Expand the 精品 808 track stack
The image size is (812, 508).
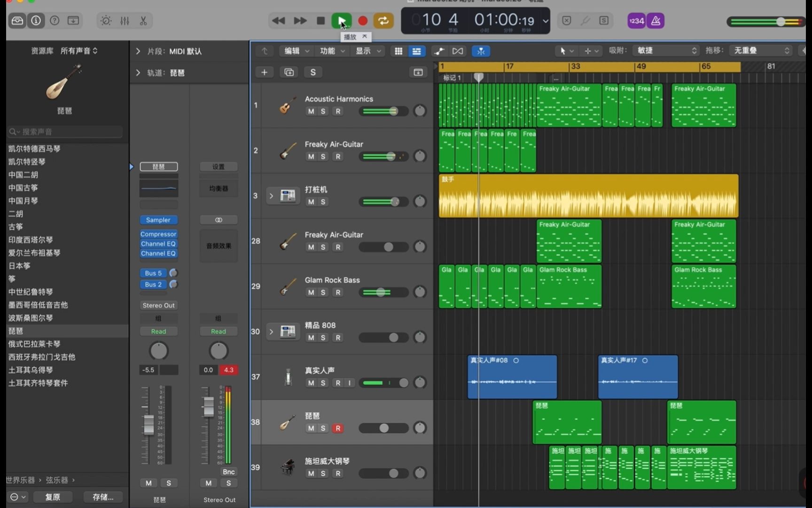coord(271,332)
